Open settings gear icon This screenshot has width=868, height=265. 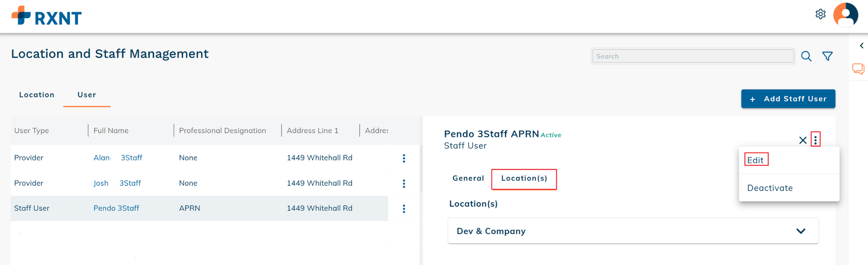pyautogui.click(x=821, y=14)
